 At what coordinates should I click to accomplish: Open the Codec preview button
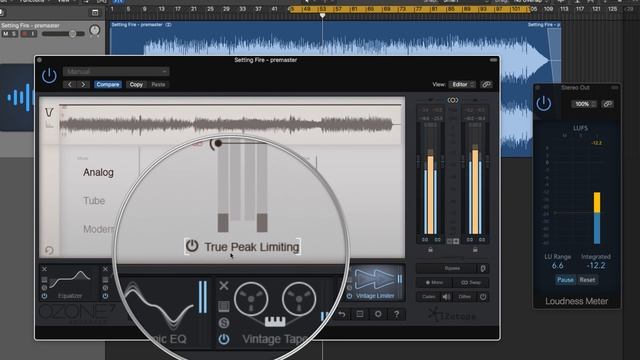pyautogui.click(x=429, y=297)
